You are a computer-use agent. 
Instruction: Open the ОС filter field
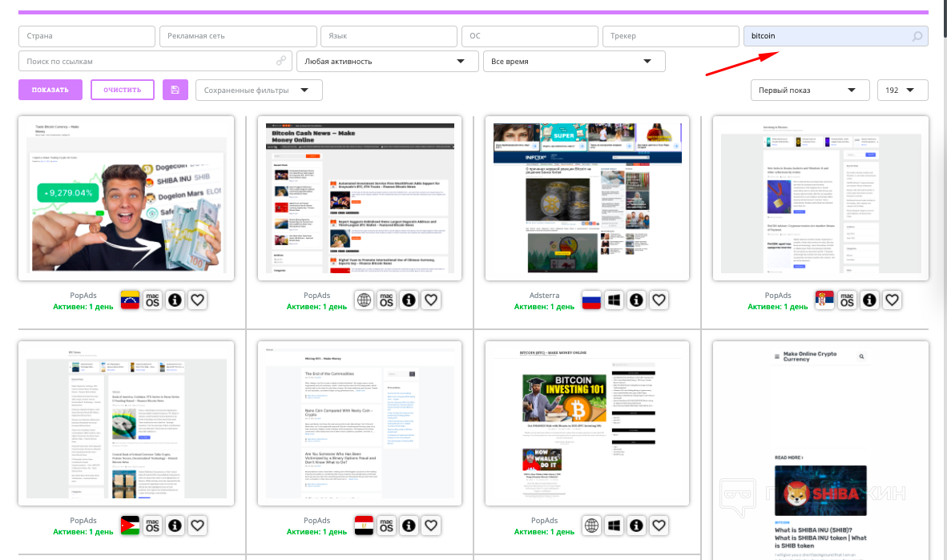tap(530, 36)
